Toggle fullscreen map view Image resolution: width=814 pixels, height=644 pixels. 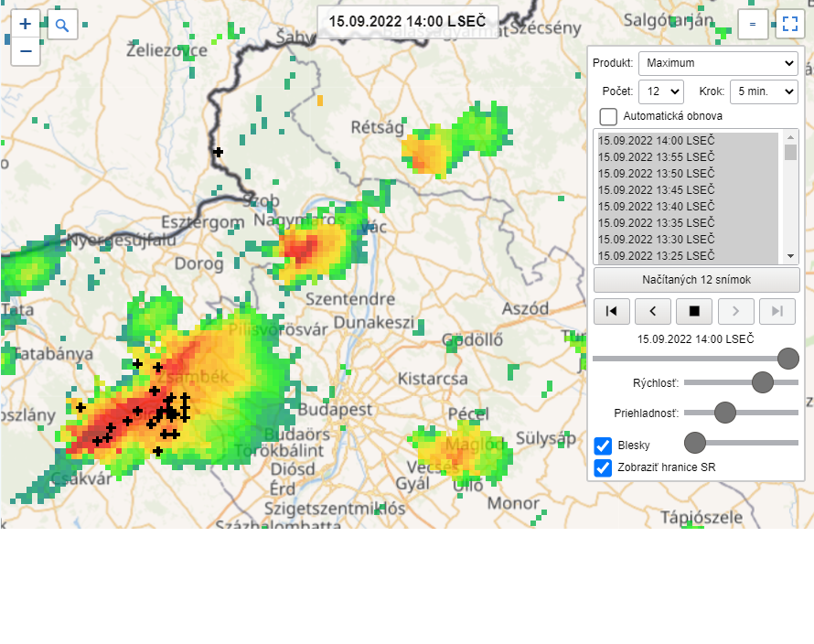788,25
